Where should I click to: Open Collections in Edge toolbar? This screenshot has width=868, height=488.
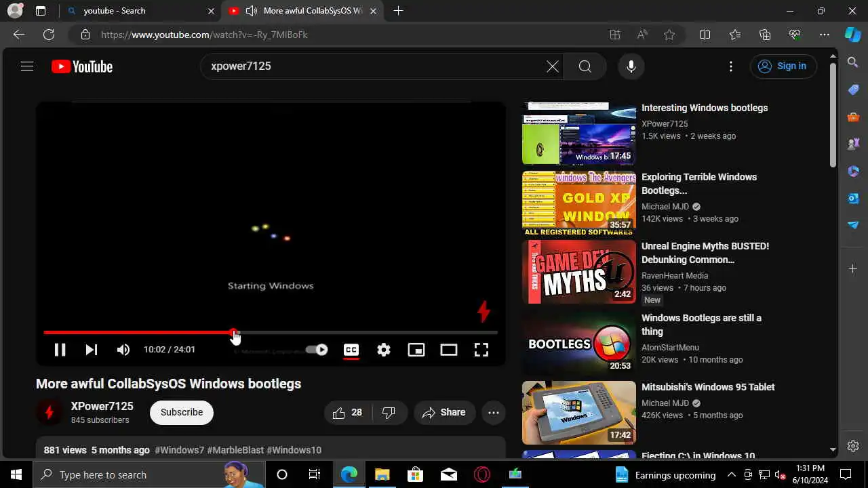point(765,35)
